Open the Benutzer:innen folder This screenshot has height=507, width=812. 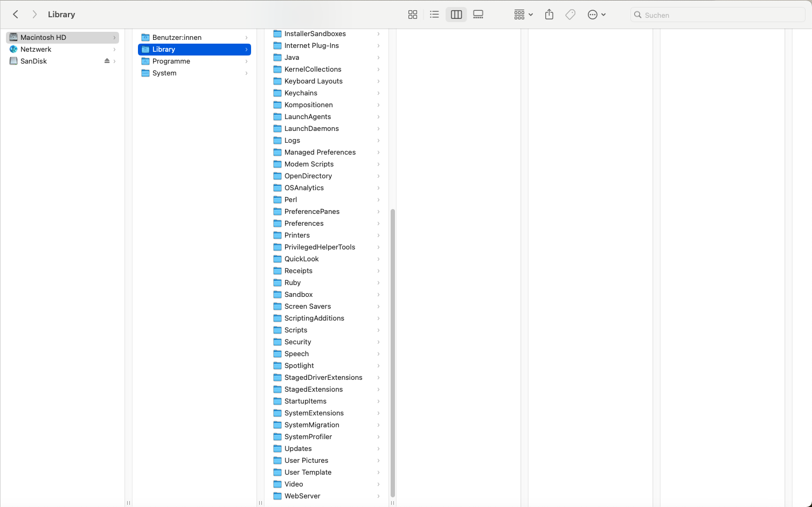click(195, 37)
